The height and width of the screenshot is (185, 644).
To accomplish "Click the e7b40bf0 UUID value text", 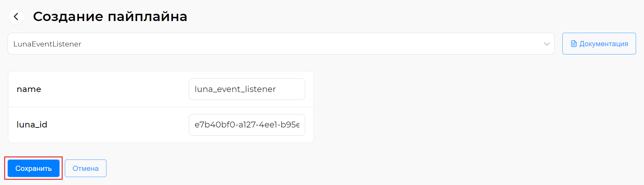I will coord(247,125).
